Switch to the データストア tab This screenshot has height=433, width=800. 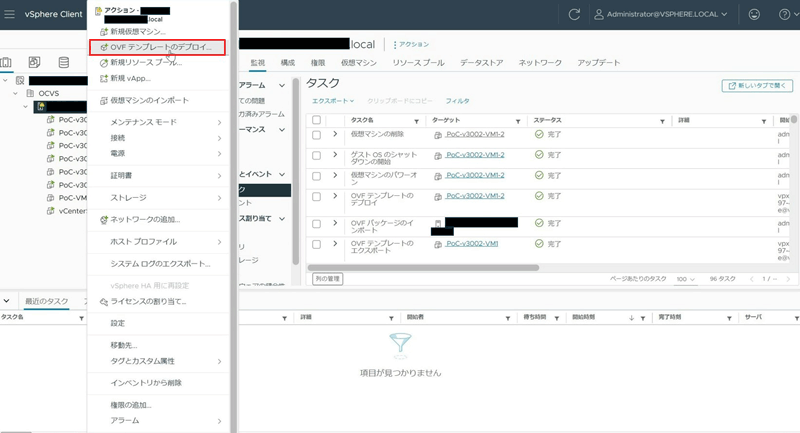pos(482,63)
